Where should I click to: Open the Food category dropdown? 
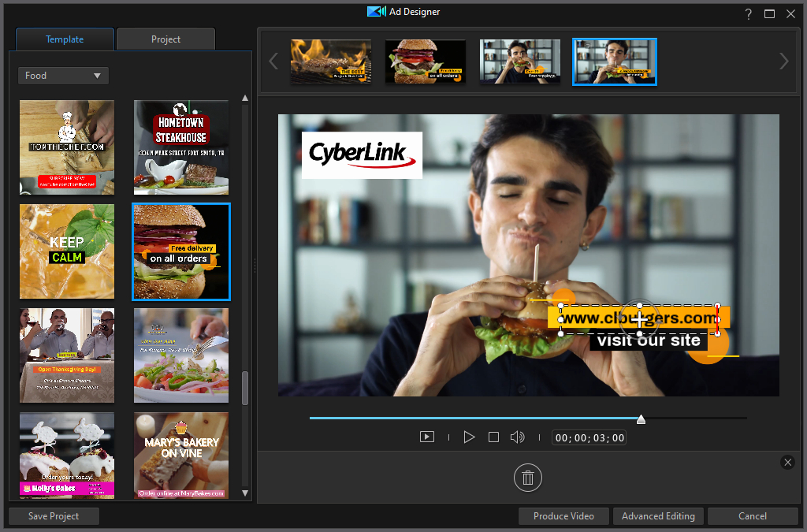coord(63,76)
